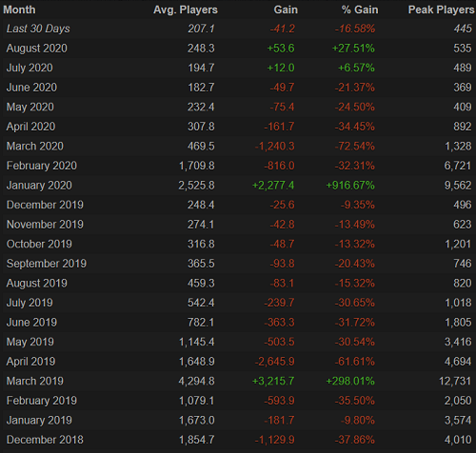The width and height of the screenshot is (476, 453).
Task: Click December 2018 month cell
Action: (x=45, y=440)
